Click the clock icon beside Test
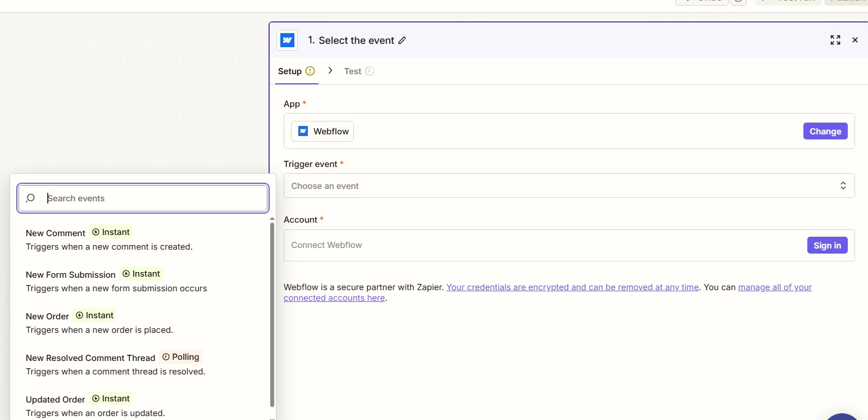The width and height of the screenshot is (868, 420). click(x=369, y=71)
